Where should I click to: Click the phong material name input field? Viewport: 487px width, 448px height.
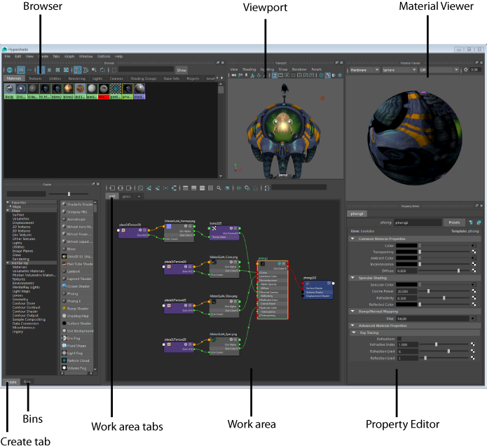point(418,223)
